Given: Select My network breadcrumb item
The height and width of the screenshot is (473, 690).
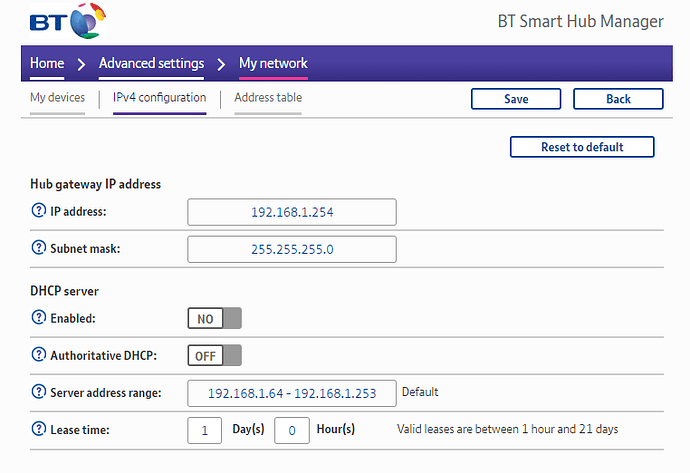Looking at the screenshot, I should coord(273,64).
